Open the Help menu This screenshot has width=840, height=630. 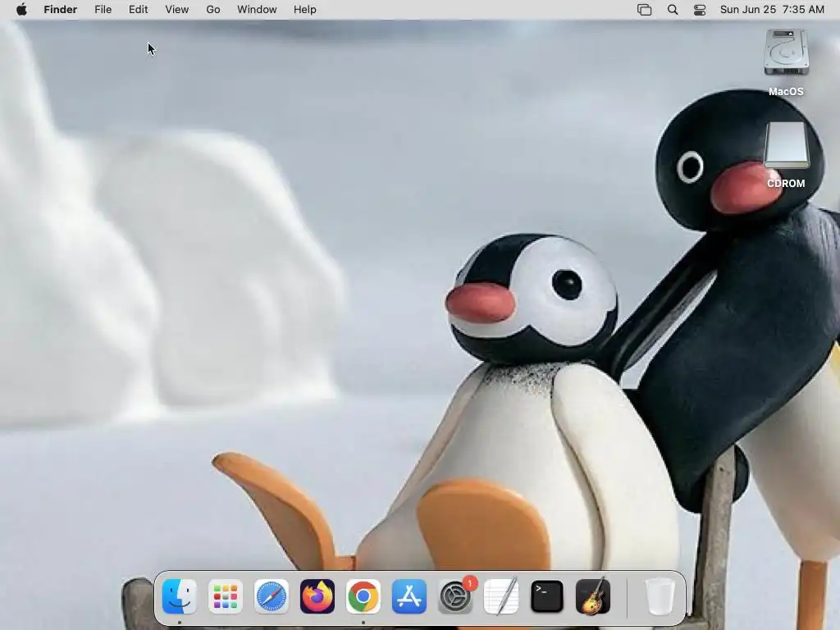pyautogui.click(x=305, y=10)
